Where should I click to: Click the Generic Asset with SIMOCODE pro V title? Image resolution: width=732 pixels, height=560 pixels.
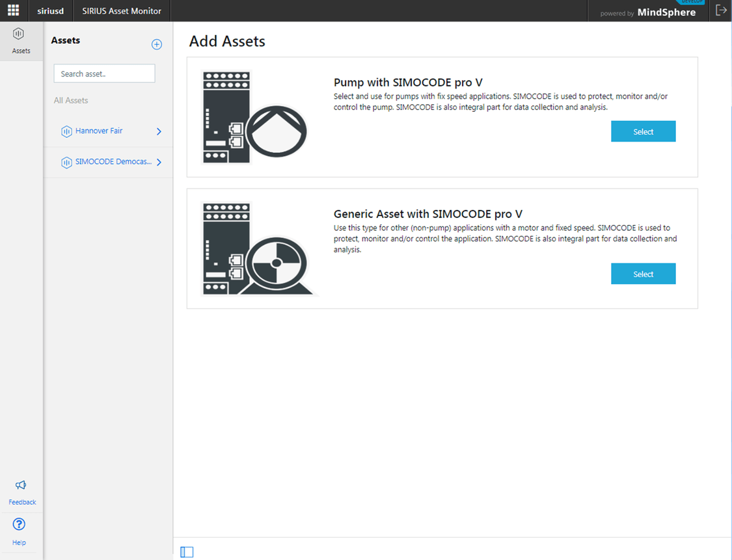click(427, 214)
